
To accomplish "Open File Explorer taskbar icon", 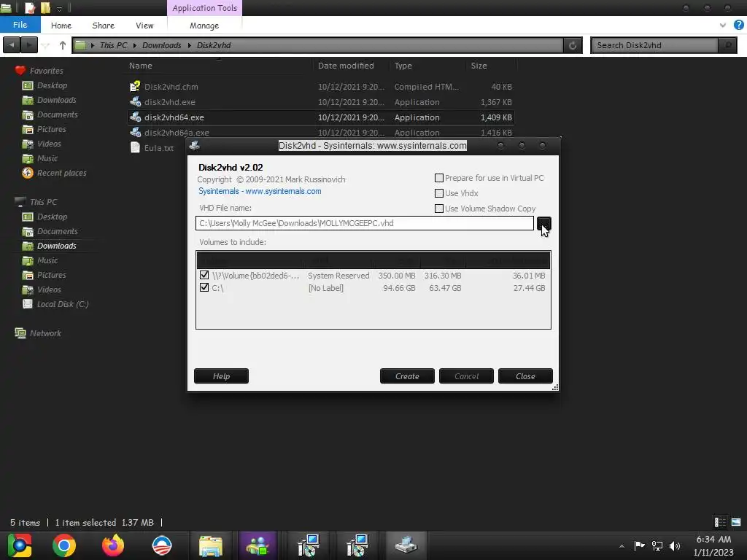I will pos(211,545).
